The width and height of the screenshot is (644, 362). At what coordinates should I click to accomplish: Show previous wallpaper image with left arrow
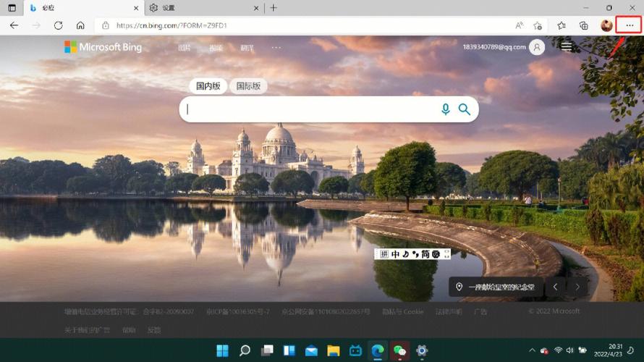(x=555, y=287)
